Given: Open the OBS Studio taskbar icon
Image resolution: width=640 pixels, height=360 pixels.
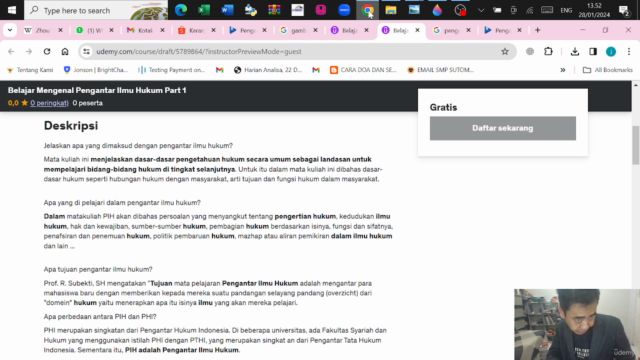Looking at the screenshot, I should tap(460, 10).
